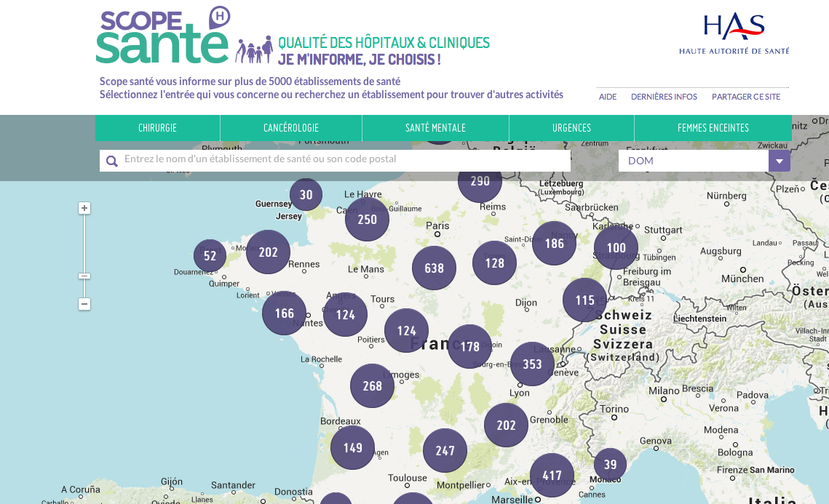Select the Santé Mentale tab
The width and height of the screenshot is (829, 504).
(435, 128)
